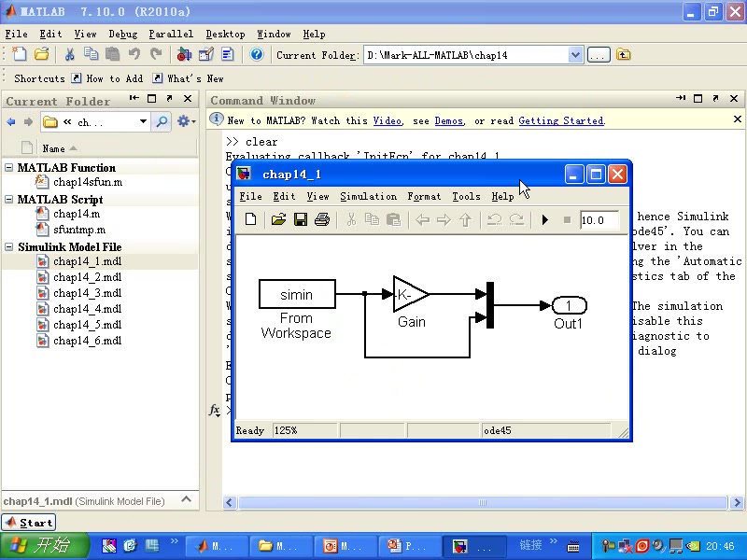Select chap14_2.mdl file
747x560 pixels.
(87, 277)
